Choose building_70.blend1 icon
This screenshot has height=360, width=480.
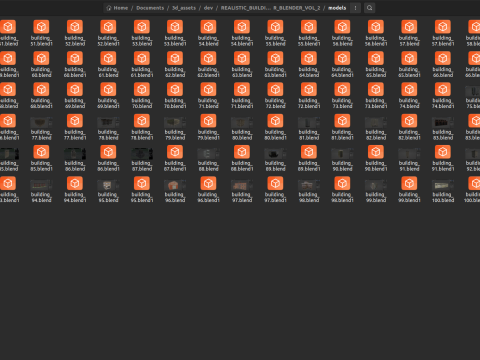[x=175, y=89]
